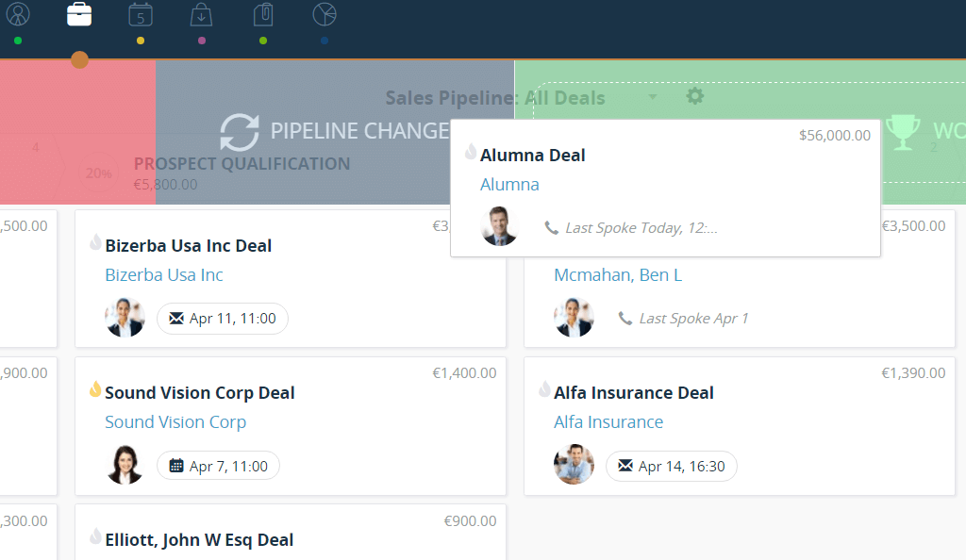Open the Bizerba Usa Inc company link

(164, 275)
